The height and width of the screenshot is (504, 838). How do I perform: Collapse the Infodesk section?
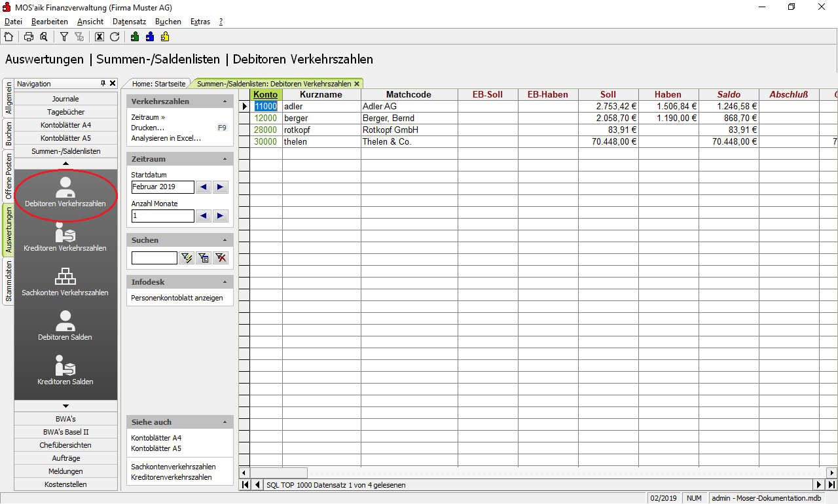pos(225,282)
